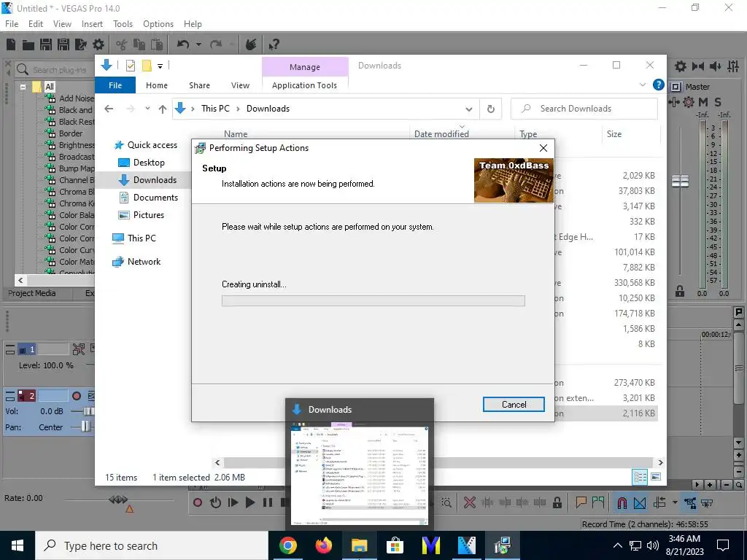Solo the Master bus with S
Screen dimensions: 747x560
tap(718, 102)
